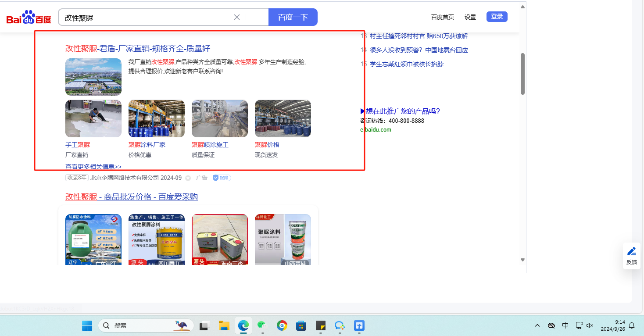
Task: Click 北京企腾网络技术有限公司 source text
Action: pyautogui.click(x=125, y=178)
